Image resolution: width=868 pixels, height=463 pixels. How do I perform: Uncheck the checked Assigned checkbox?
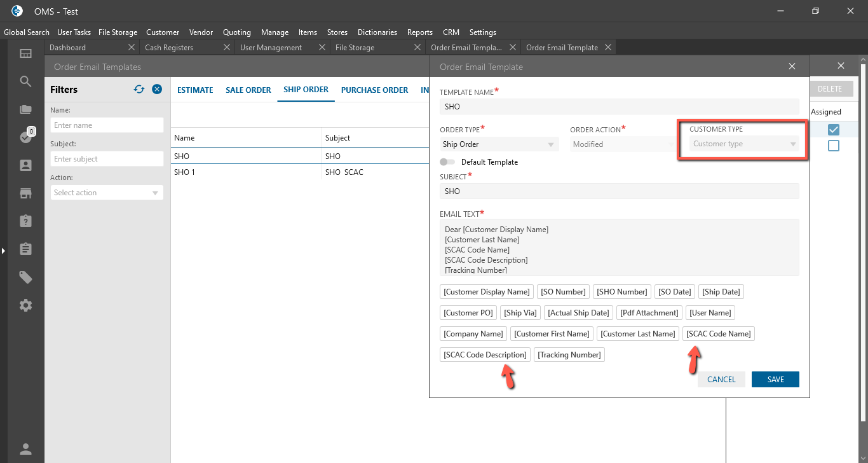(834, 130)
